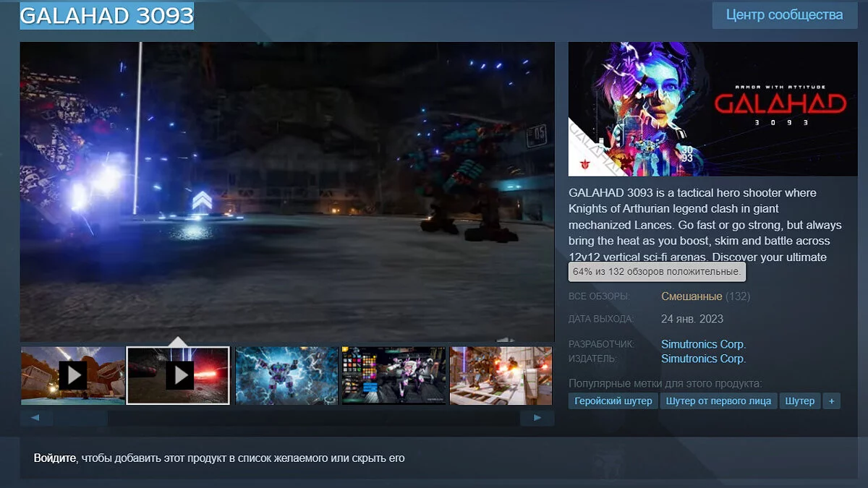
Task: Open the Смешанные reviews summary link
Action: tap(692, 296)
